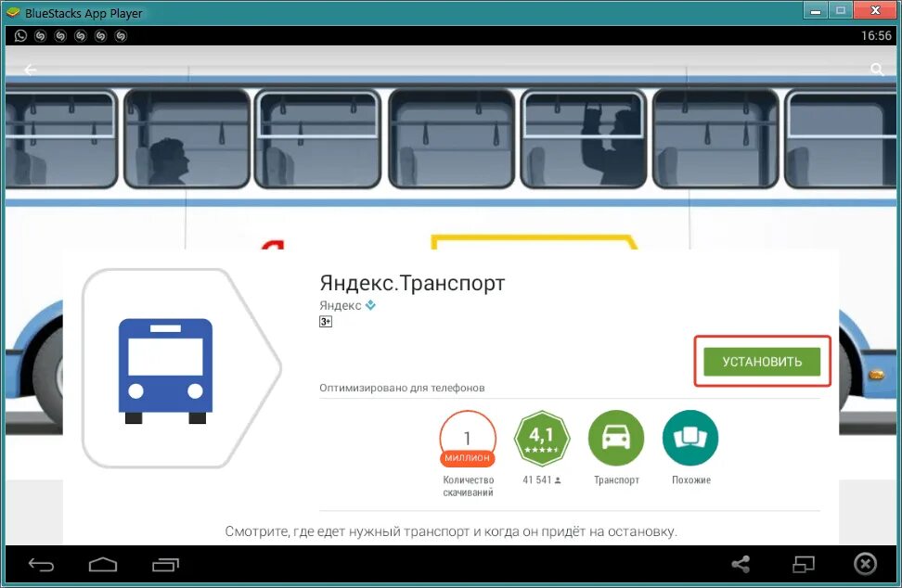
Task: Click the 'Смотрите, где едет нужный транспорт' description
Action: (451, 531)
